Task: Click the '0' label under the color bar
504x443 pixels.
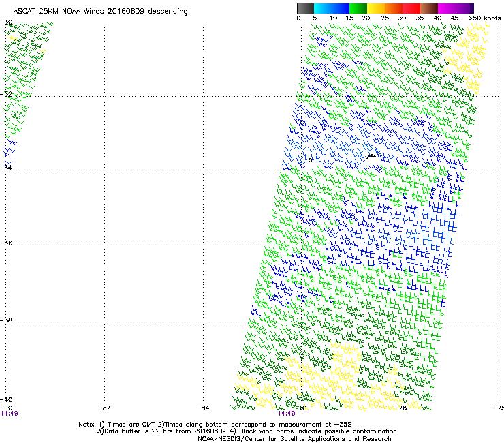Action: (298, 18)
